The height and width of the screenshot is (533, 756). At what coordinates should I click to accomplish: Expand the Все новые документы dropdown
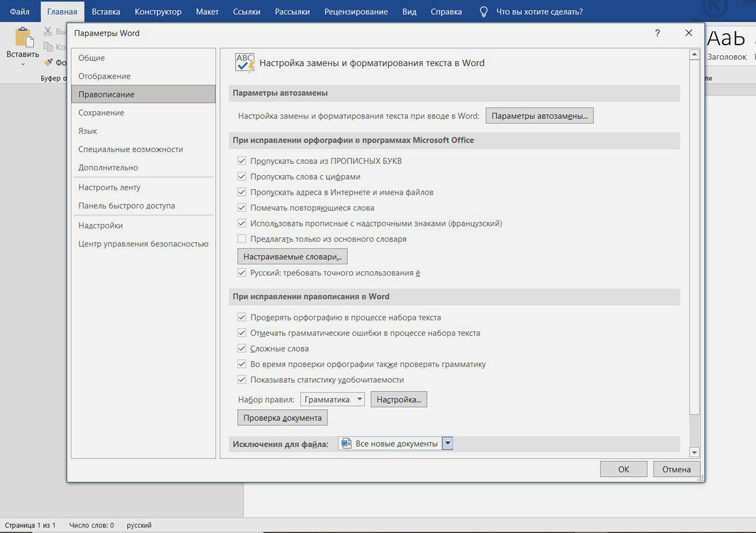[x=448, y=444]
